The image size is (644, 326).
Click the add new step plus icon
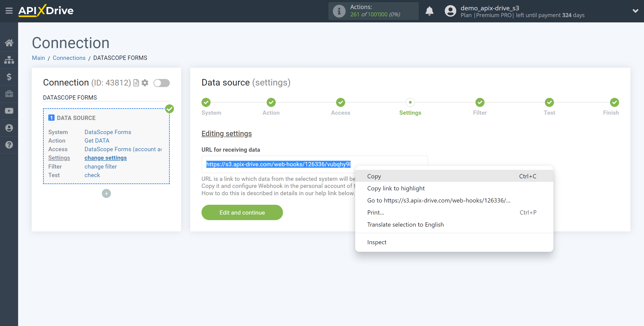(106, 193)
